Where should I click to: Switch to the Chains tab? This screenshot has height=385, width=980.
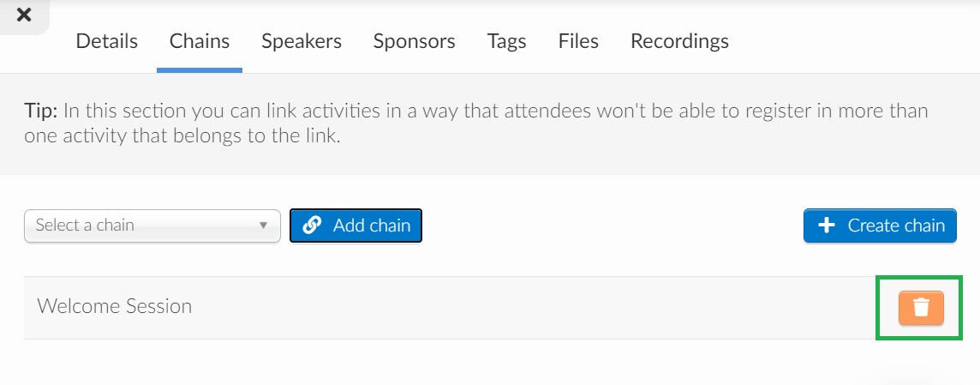click(x=200, y=41)
